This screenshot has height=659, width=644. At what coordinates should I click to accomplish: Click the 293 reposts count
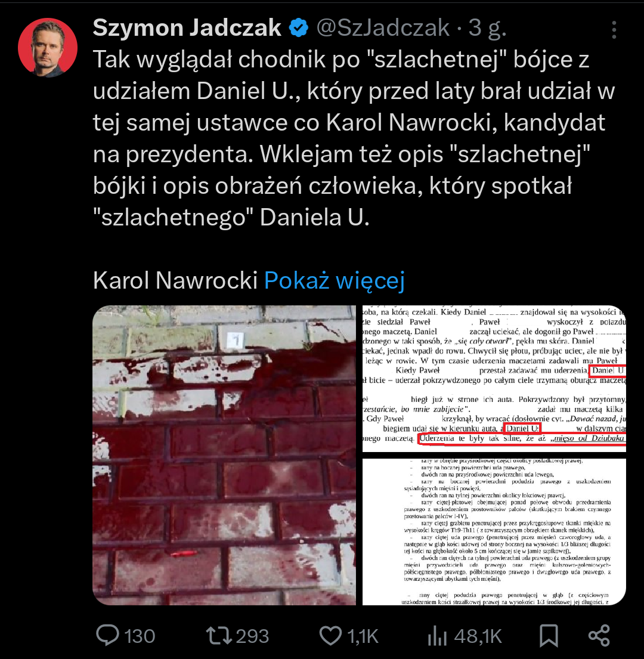pos(252,636)
